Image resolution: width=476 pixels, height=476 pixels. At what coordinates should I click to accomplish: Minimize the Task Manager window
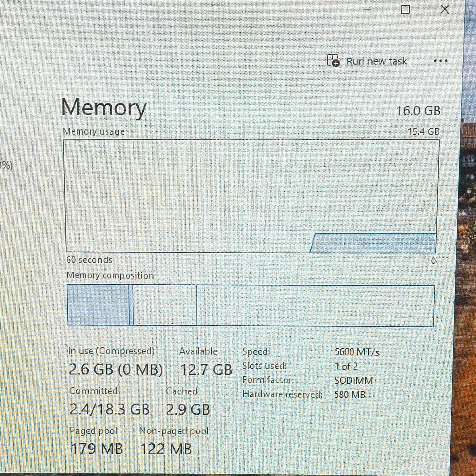pyautogui.click(x=367, y=10)
